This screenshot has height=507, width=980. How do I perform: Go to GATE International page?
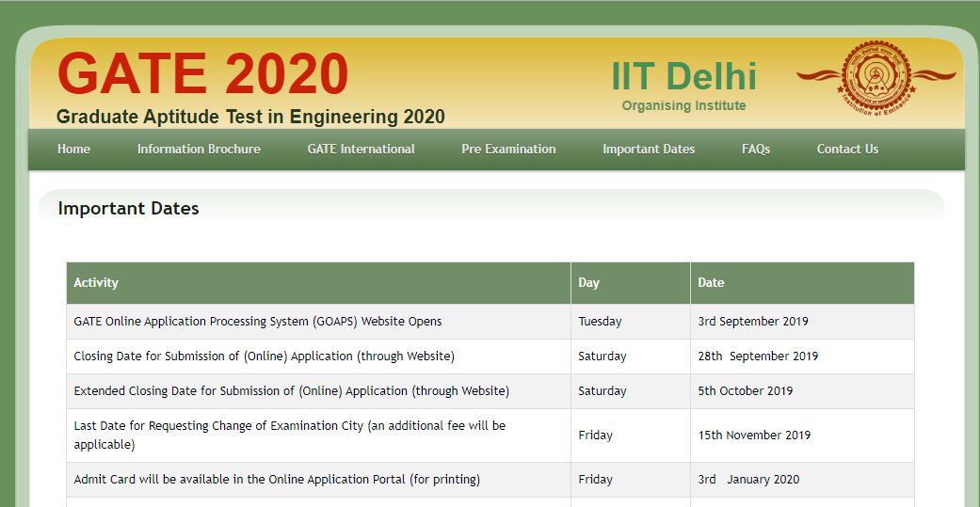(x=361, y=149)
